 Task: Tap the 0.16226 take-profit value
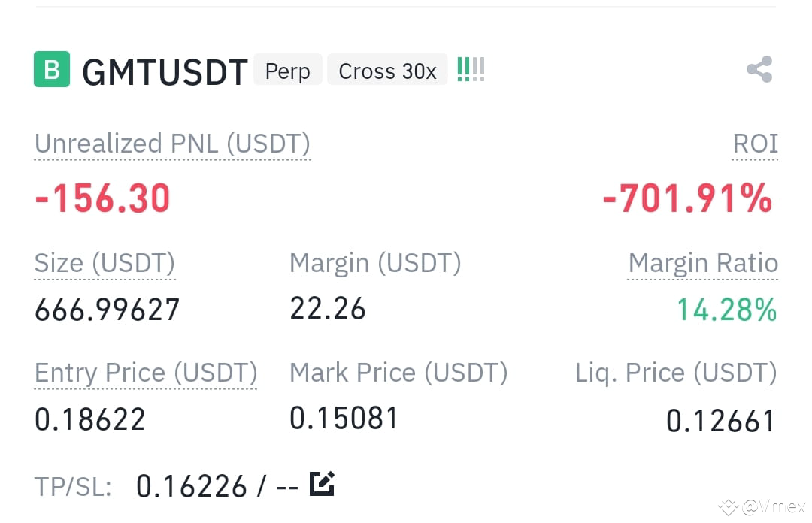191,487
